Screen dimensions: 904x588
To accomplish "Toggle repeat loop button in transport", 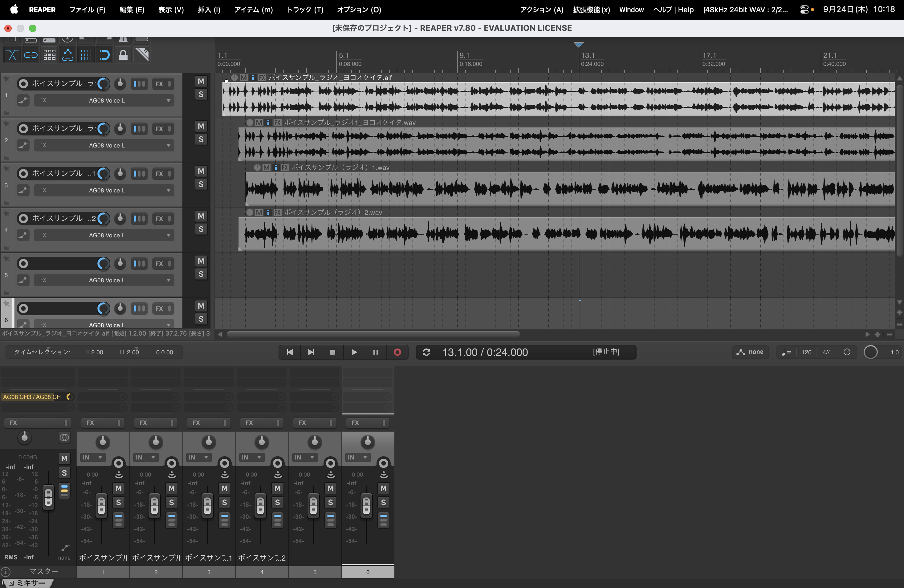I will click(x=426, y=352).
